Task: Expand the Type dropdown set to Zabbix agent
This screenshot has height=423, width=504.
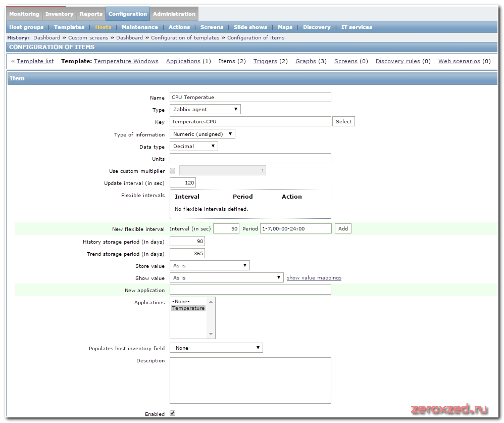Action: [x=205, y=109]
